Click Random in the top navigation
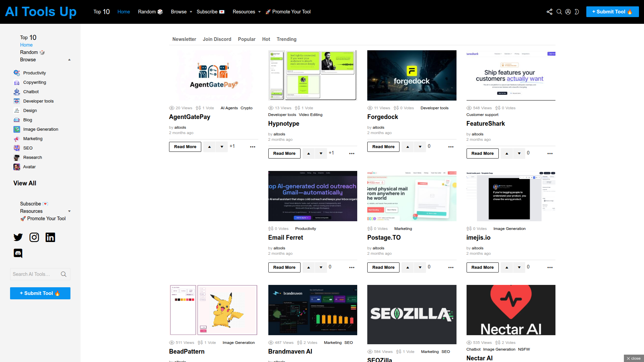 (x=150, y=12)
